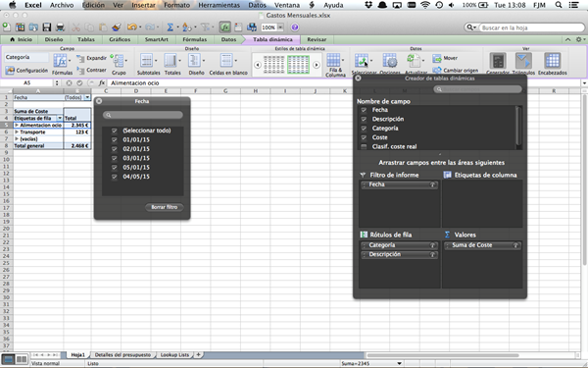This screenshot has width=588, height=368.
Task: Click the Borrar filtro button
Action: point(165,207)
